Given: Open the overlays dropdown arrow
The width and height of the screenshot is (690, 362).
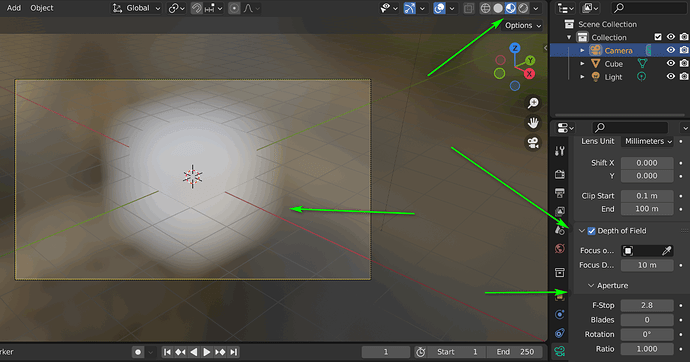Looking at the screenshot, I should pos(451,8).
